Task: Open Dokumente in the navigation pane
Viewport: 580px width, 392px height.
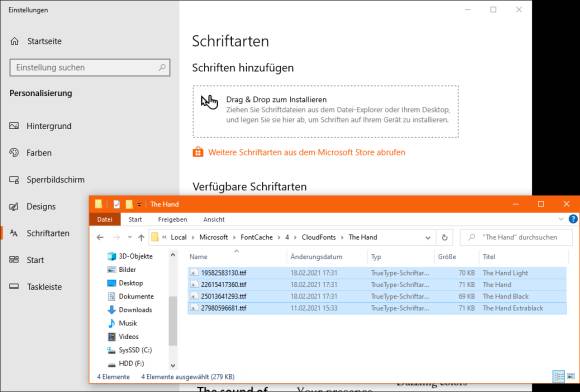Action: click(x=131, y=296)
